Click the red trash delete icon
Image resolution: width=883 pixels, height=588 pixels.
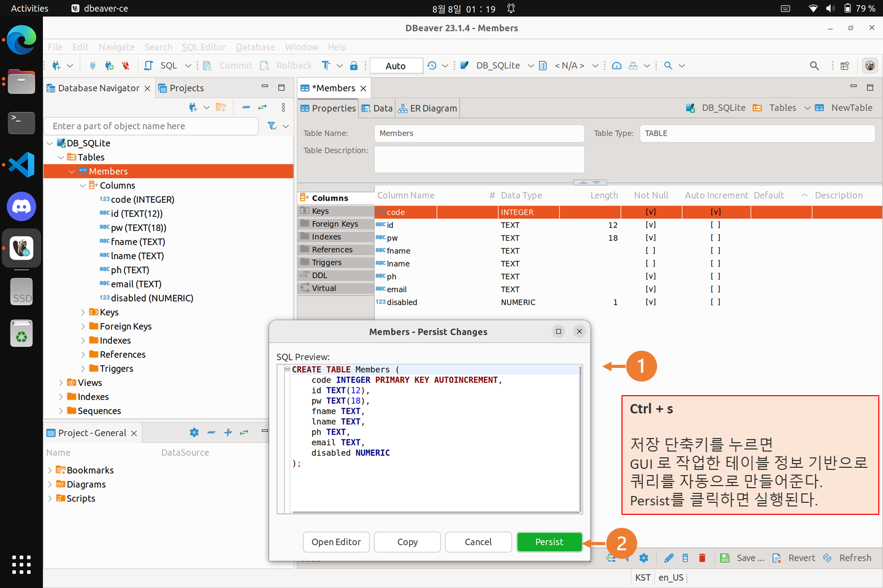coord(702,558)
